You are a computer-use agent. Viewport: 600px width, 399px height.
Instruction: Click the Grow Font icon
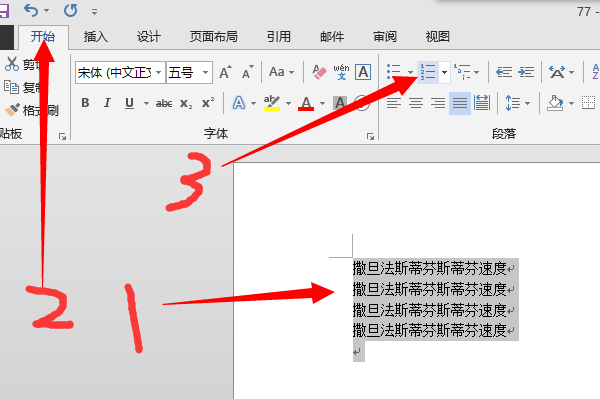tap(225, 72)
